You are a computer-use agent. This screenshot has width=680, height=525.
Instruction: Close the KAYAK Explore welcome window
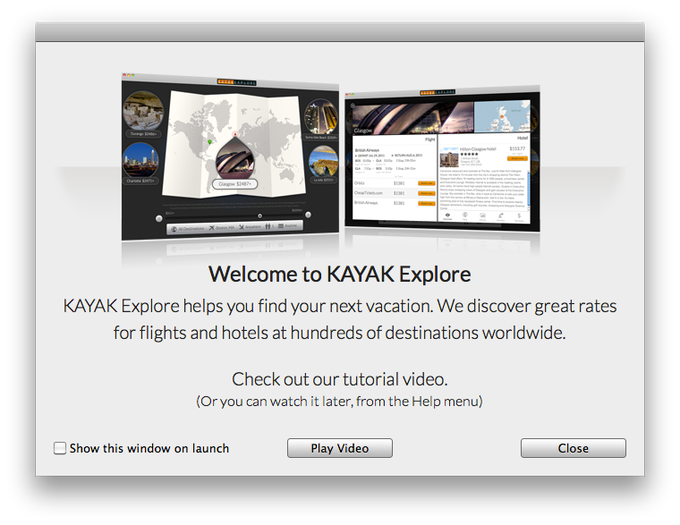point(573,448)
